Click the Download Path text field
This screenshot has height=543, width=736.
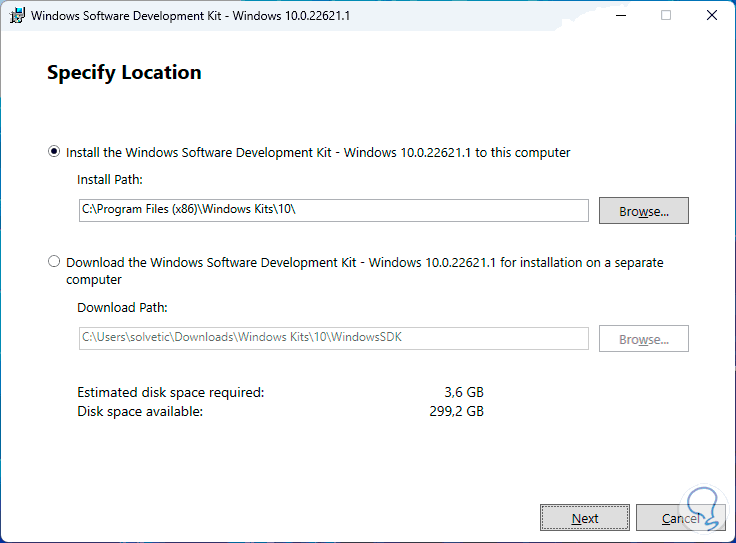333,338
